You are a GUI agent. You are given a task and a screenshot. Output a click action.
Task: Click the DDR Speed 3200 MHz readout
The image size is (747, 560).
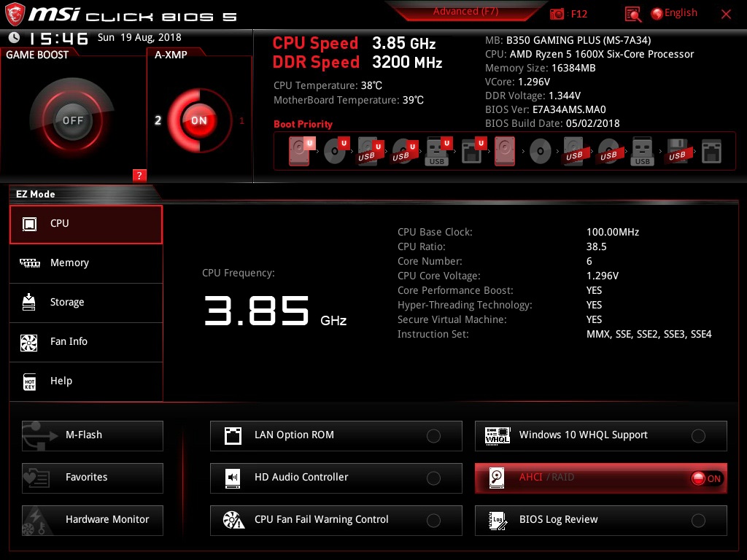click(357, 63)
